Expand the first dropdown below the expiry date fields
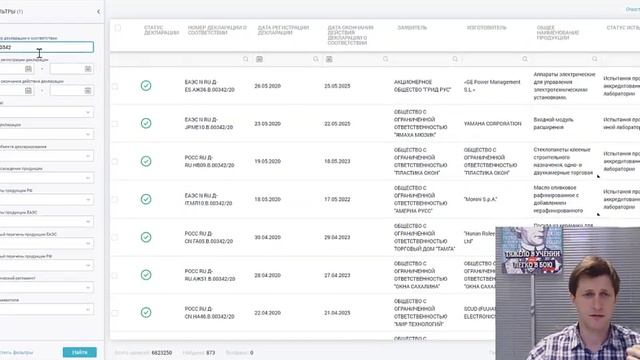Screen dimensions: 640x360 (47, 112)
